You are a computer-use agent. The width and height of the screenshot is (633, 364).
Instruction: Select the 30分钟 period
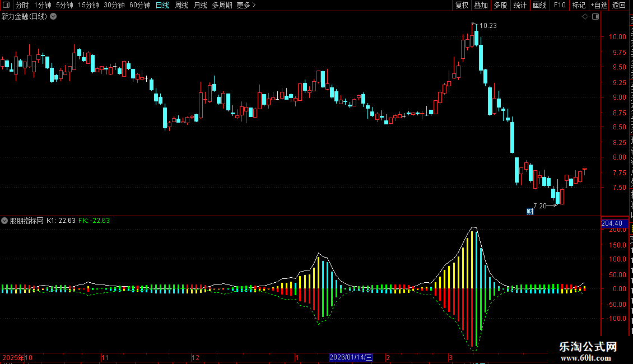click(114, 5)
